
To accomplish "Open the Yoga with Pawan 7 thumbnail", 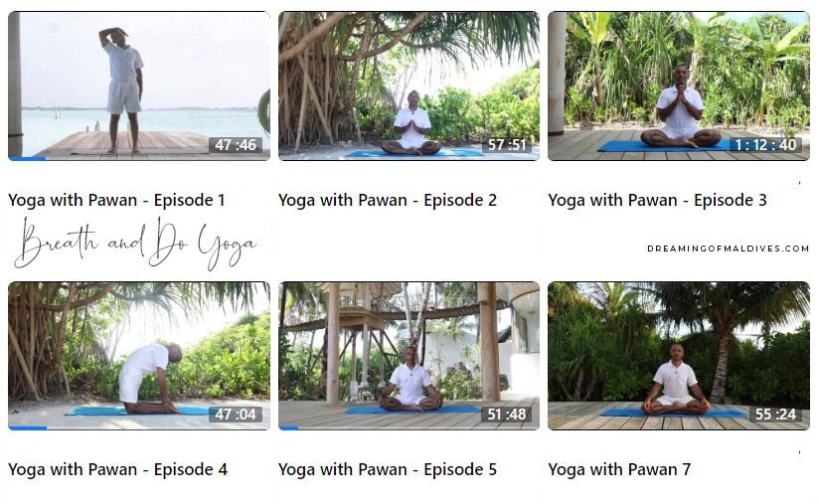I will pos(679,356).
